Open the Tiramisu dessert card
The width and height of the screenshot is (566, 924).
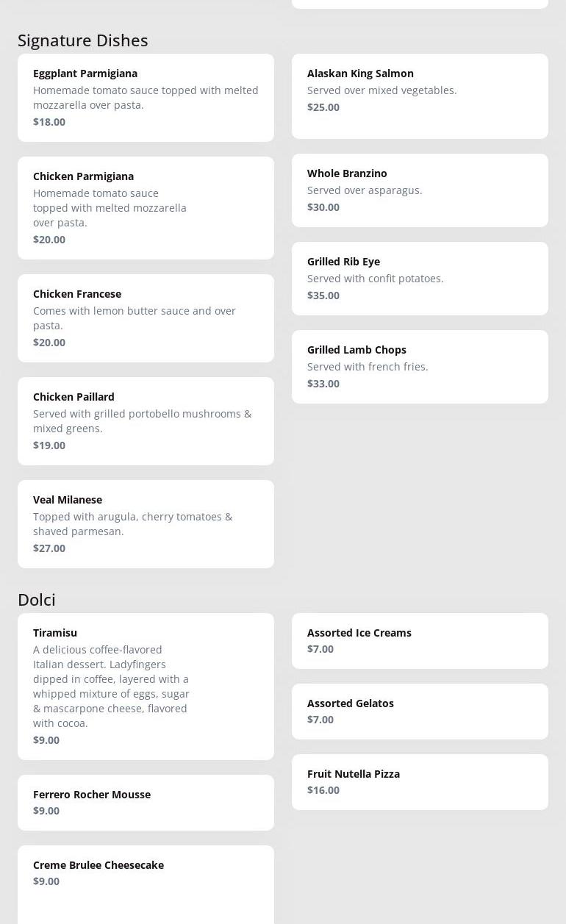[146, 686]
